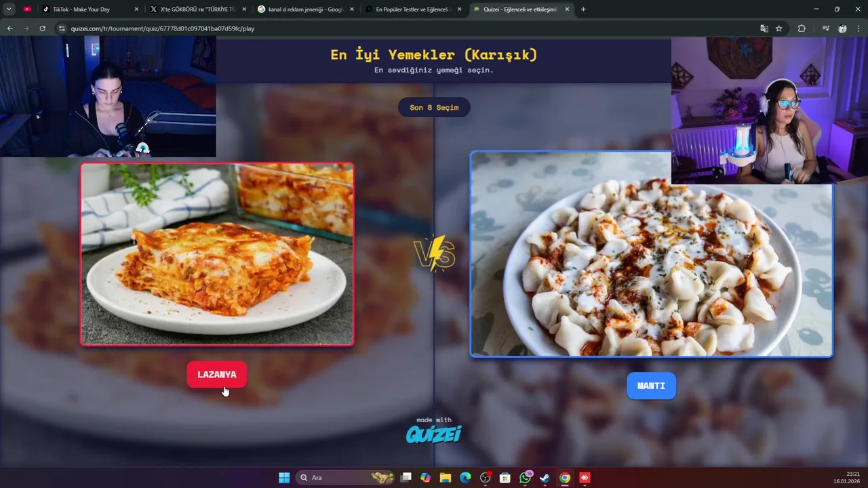Select the active Quizei tab
Viewport: 868px width, 488px height.
click(521, 9)
